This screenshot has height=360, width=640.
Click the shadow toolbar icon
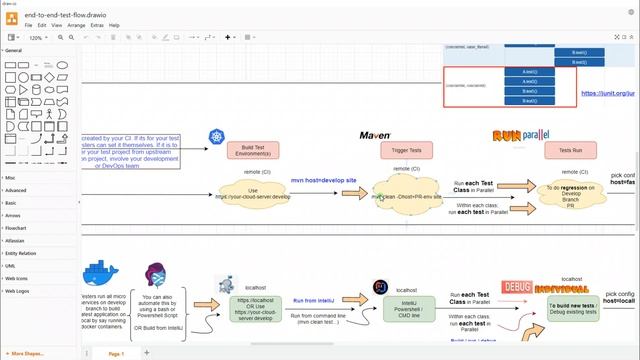(x=176, y=37)
